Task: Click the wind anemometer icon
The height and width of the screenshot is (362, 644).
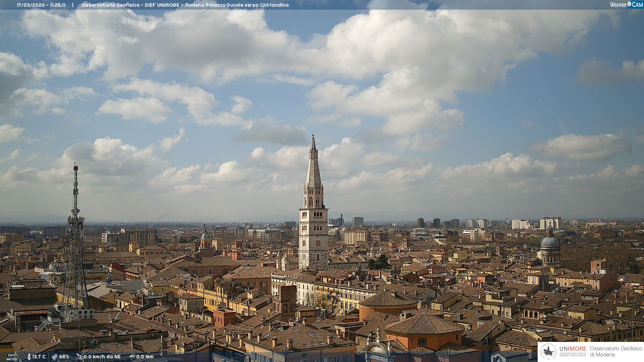Action: 79,357
